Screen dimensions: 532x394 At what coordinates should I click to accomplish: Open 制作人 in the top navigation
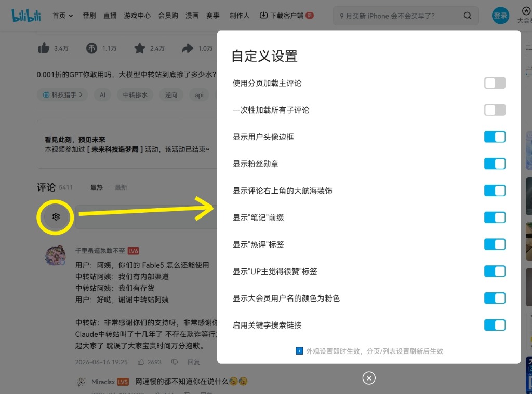240,16
